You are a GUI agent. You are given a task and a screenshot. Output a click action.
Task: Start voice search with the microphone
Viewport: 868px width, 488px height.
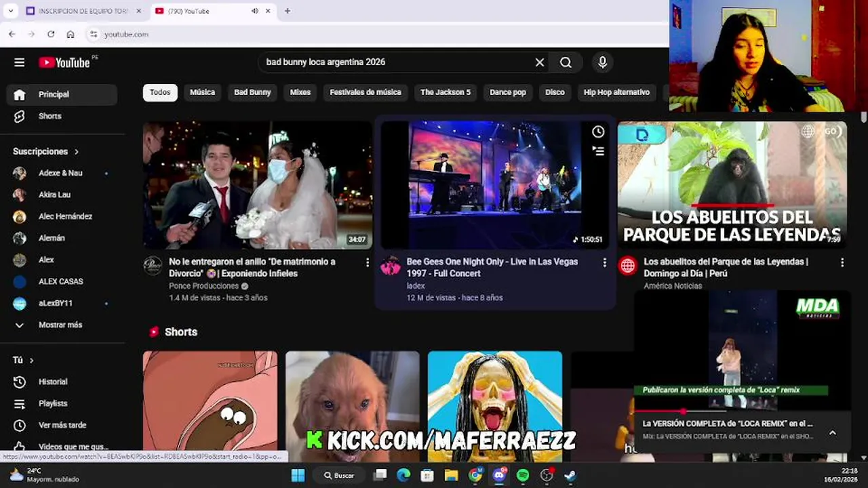pyautogui.click(x=602, y=62)
